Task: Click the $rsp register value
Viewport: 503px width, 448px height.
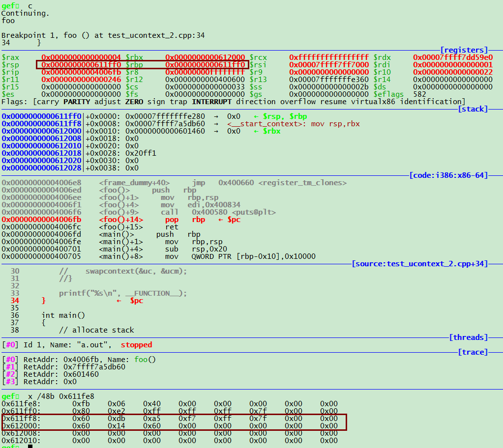Action: tap(81, 65)
